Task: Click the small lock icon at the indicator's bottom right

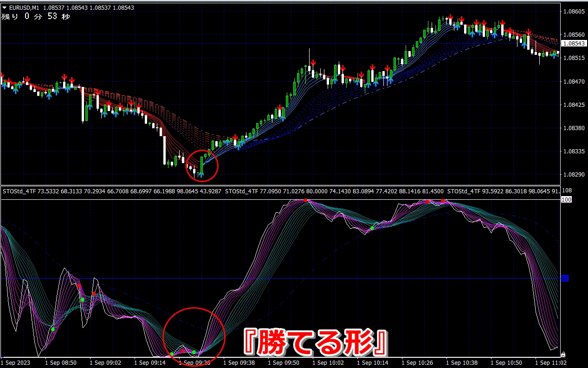Action: [x=563, y=355]
